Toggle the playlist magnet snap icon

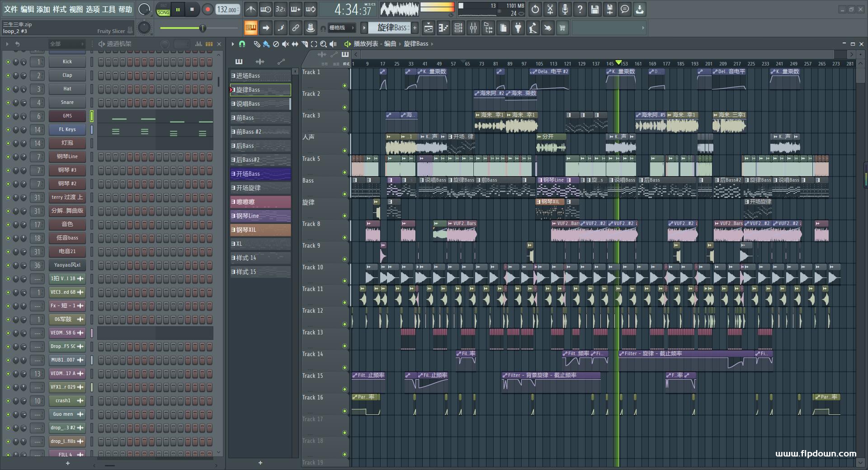click(x=242, y=44)
